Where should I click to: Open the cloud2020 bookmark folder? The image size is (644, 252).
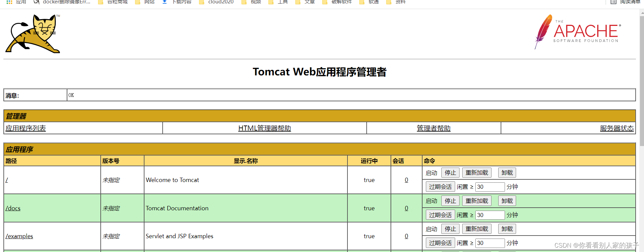[216, 2]
